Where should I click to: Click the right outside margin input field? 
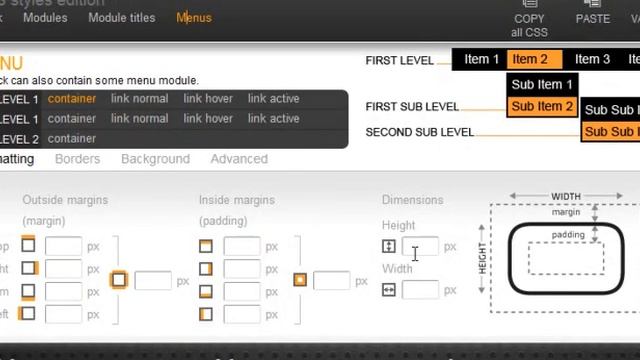point(63,269)
